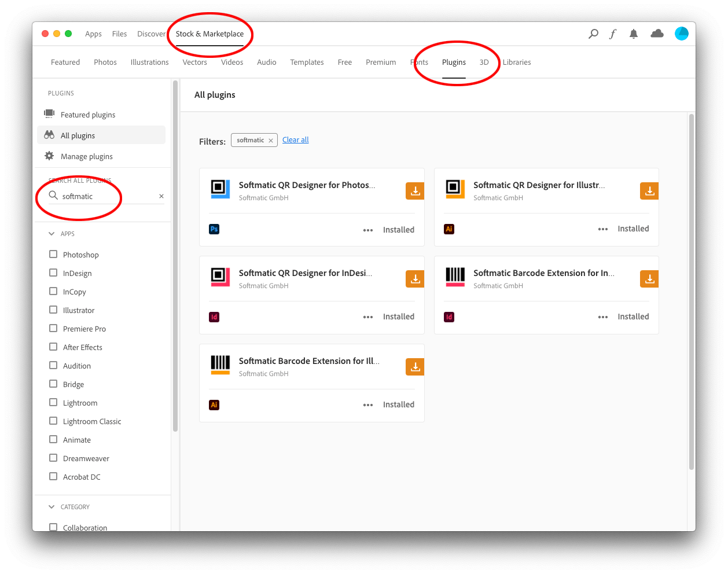Check the Animate app filter
This screenshot has width=728, height=574.
[53, 439]
